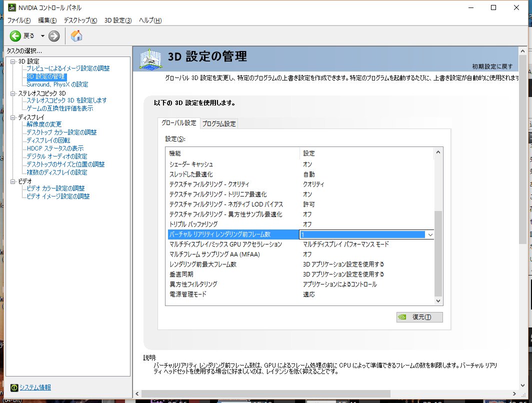The height and width of the screenshot is (403, 532).
Task: Select テクスチャ フィルタリング - トリリニア最適化 row
Action: (300, 194)
